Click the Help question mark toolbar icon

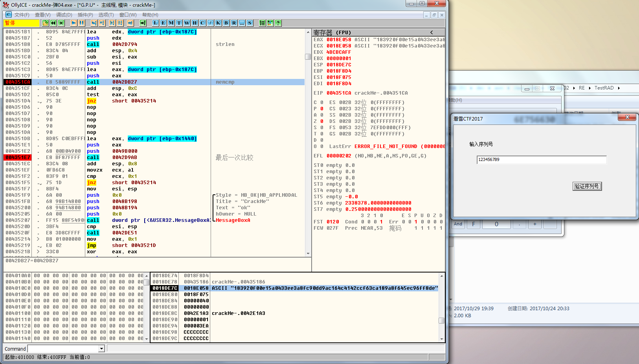click(x=278, y=23)
